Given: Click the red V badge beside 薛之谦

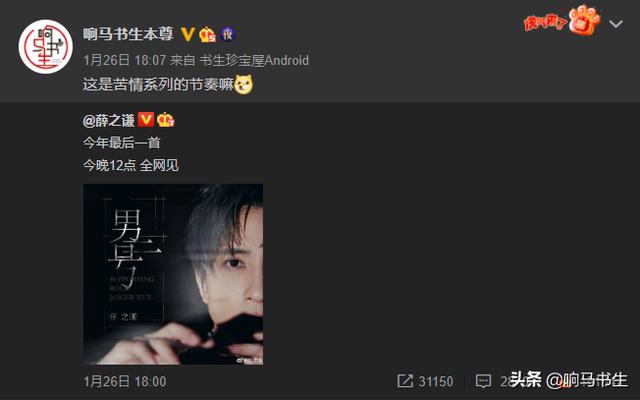Looking at the screenshot, I should coord(146,120).
